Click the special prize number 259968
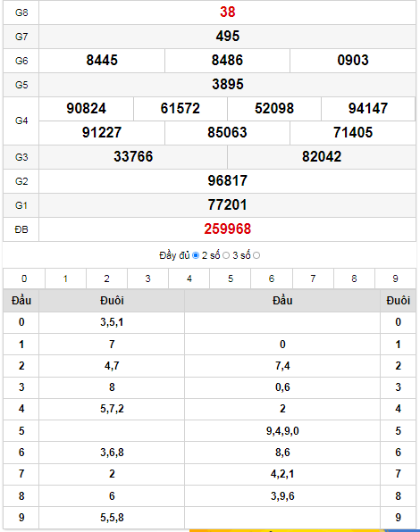 pos(228,229)
